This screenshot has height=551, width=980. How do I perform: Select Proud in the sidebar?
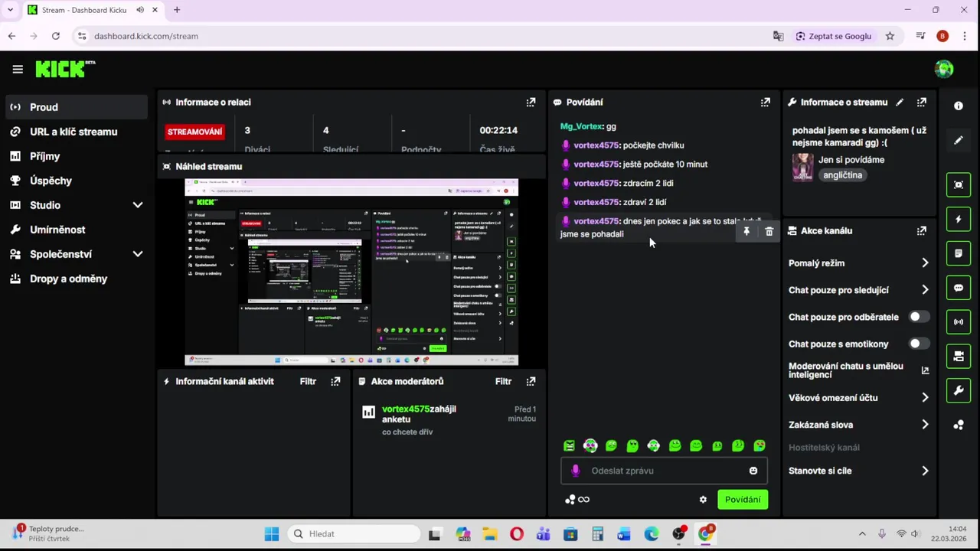[75, 107]
